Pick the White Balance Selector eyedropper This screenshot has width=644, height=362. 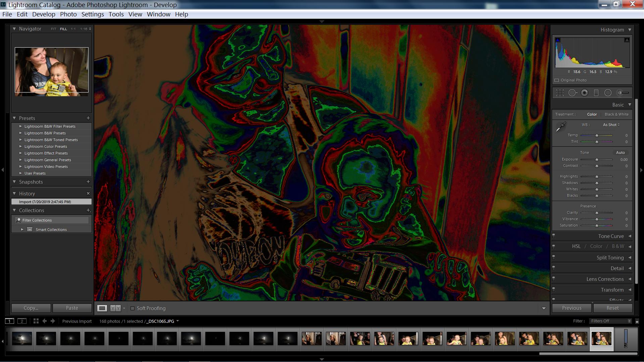(560, 127)
